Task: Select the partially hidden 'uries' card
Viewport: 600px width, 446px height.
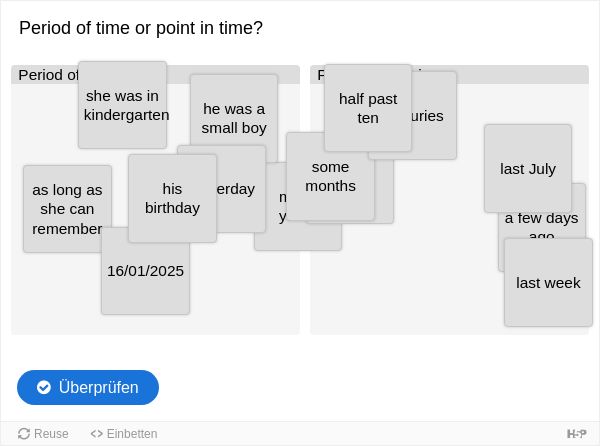Action: (x=434, y=116)
